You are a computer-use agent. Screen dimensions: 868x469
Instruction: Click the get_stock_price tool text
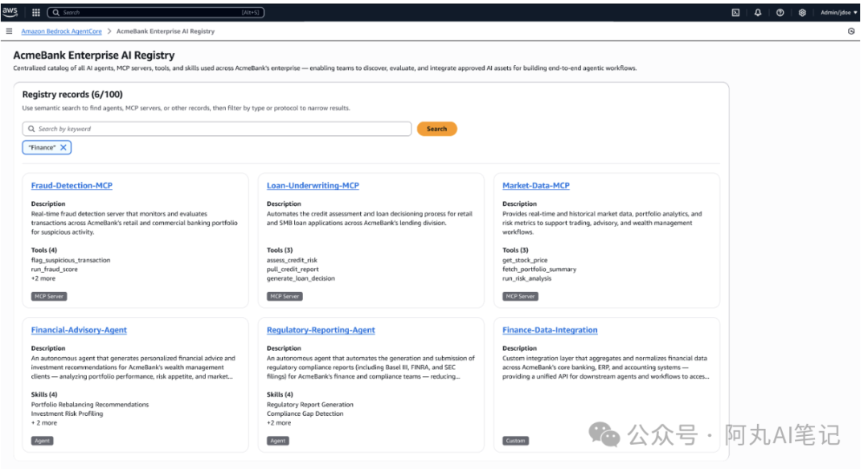525,260
